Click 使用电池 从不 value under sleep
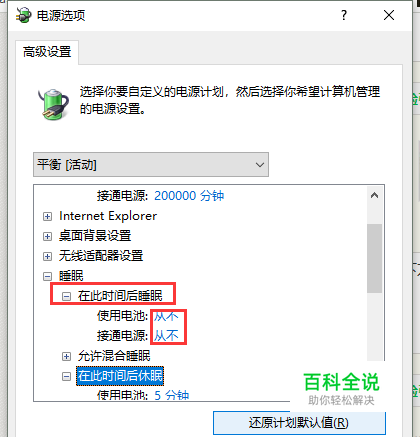The height and width of the screenshot is (437, 420). click(166, 316)
